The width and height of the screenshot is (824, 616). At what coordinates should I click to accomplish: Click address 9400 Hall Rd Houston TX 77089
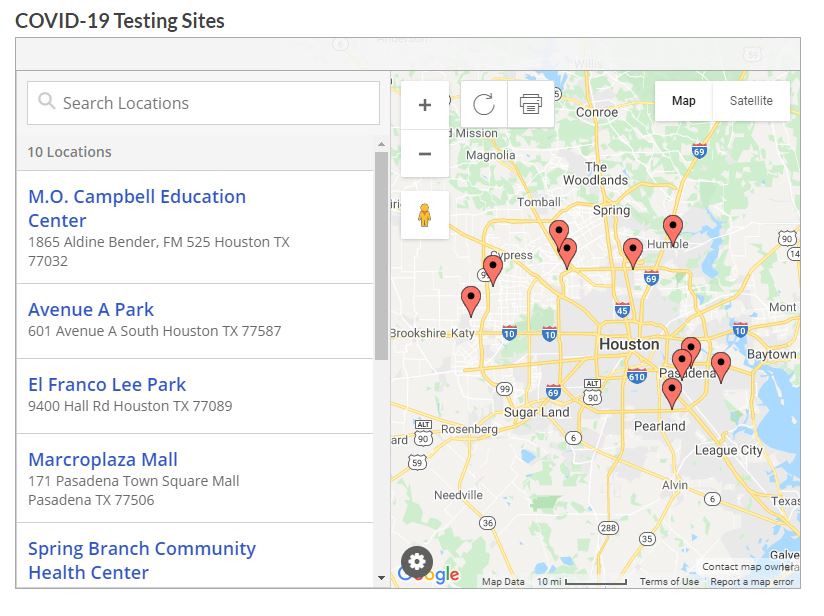[x=130, y=406]
